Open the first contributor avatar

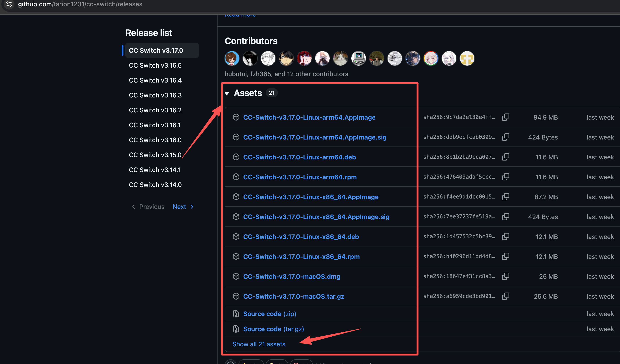[x=232, y=59]
